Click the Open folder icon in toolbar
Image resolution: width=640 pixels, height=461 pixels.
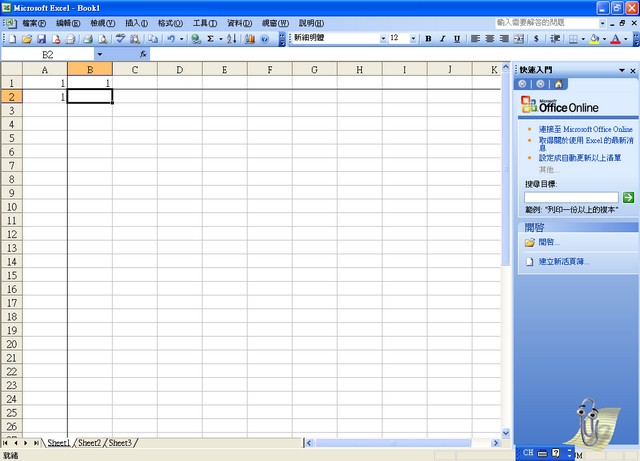(x=27, y=39)
